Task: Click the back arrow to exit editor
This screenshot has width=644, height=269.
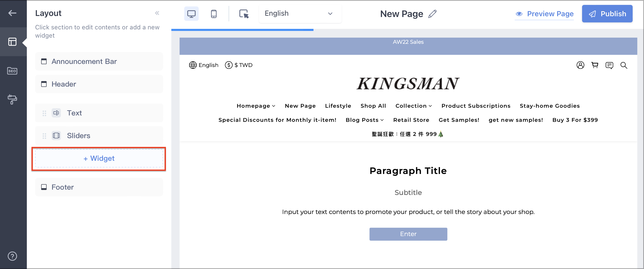Action: [x=12, y=13]
